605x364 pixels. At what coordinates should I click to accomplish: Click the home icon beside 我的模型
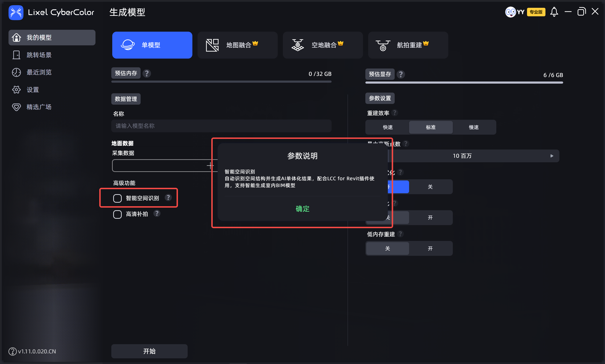click(17, 38)
